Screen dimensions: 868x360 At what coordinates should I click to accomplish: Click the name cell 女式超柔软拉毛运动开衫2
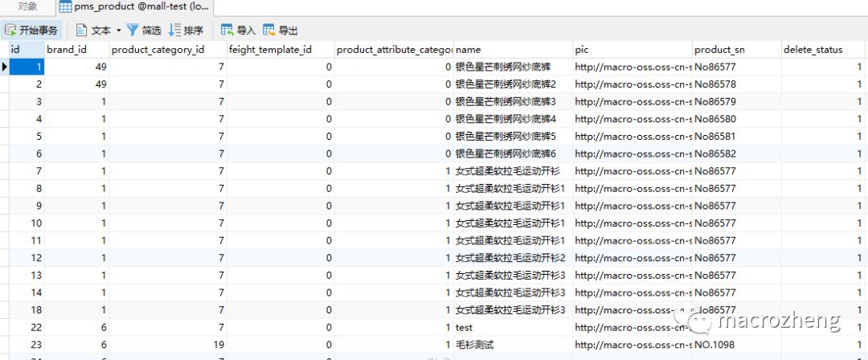coord(513,257)
